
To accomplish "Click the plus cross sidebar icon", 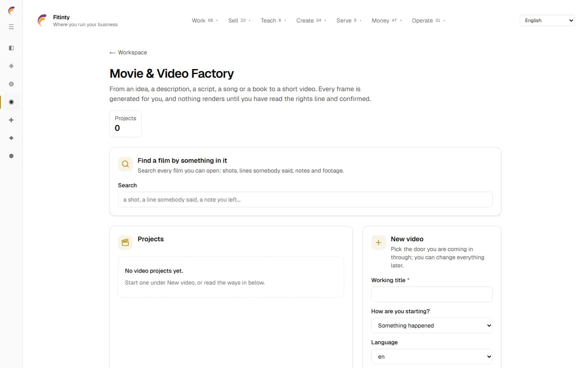I will tap(11, 120).
